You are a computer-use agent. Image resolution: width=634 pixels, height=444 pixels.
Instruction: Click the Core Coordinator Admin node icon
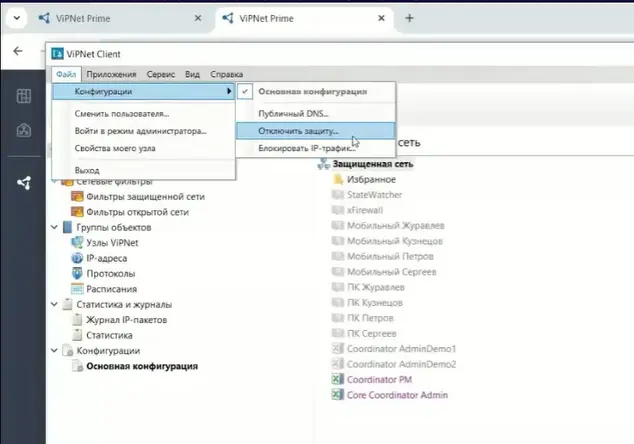[337, 395]
